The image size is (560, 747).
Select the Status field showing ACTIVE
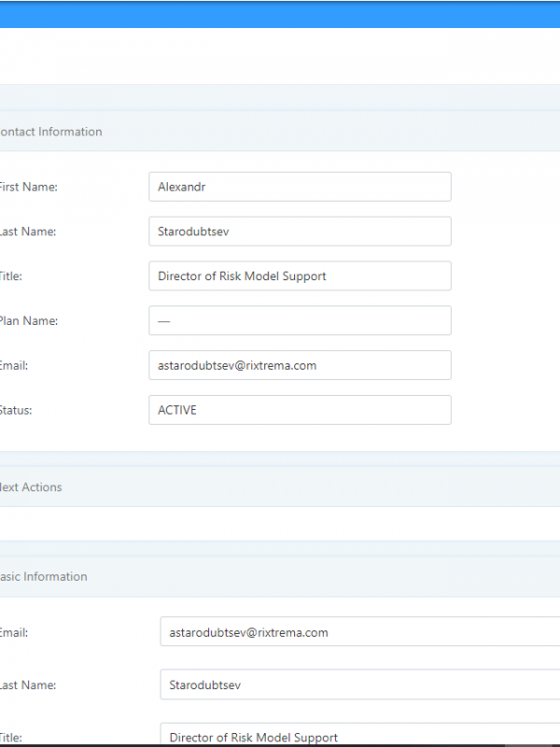pyautogui.click(x=299, y=410)
